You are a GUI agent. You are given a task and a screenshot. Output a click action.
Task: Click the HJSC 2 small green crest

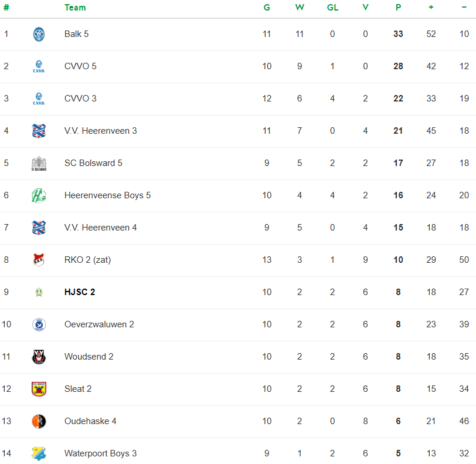pos(39,292)
